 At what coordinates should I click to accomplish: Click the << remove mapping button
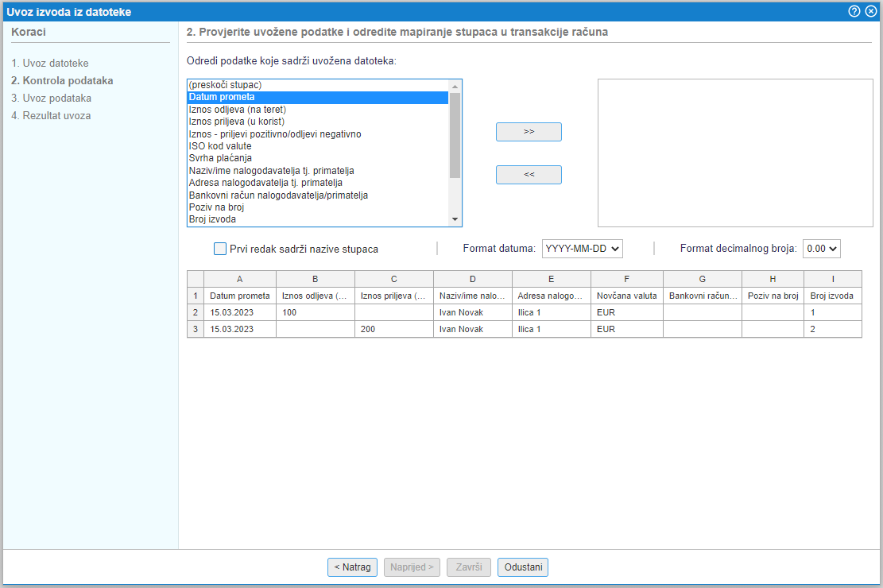point(529,175)
